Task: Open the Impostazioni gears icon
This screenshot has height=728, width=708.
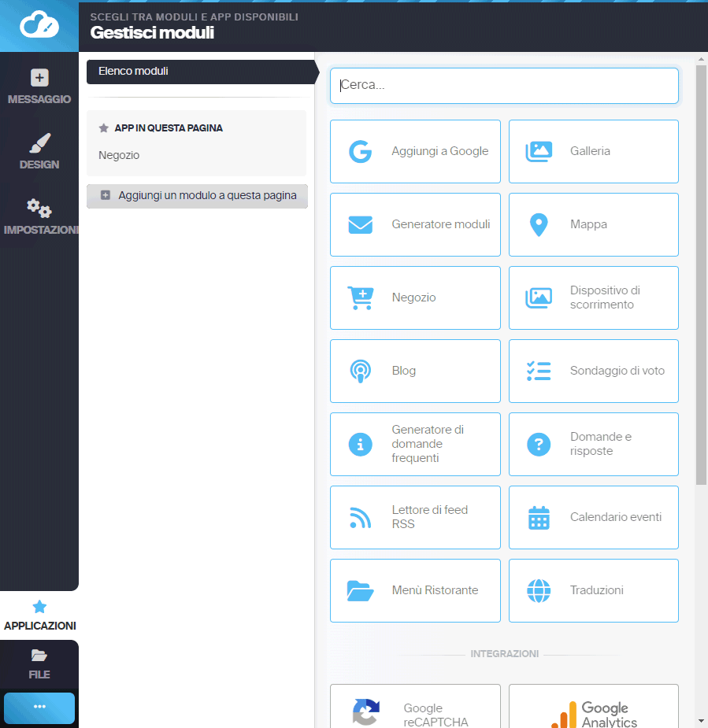Action: 39,208
